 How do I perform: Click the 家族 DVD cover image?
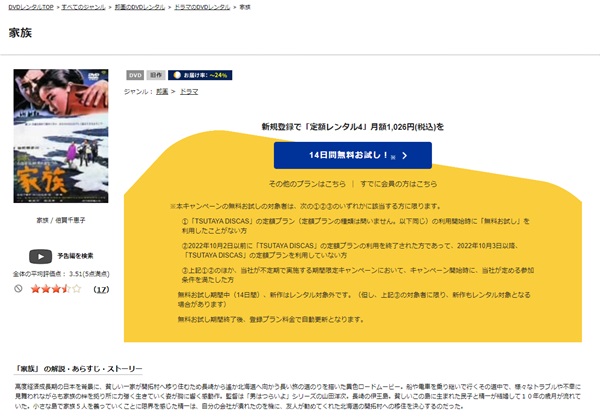tap(61, 136)
